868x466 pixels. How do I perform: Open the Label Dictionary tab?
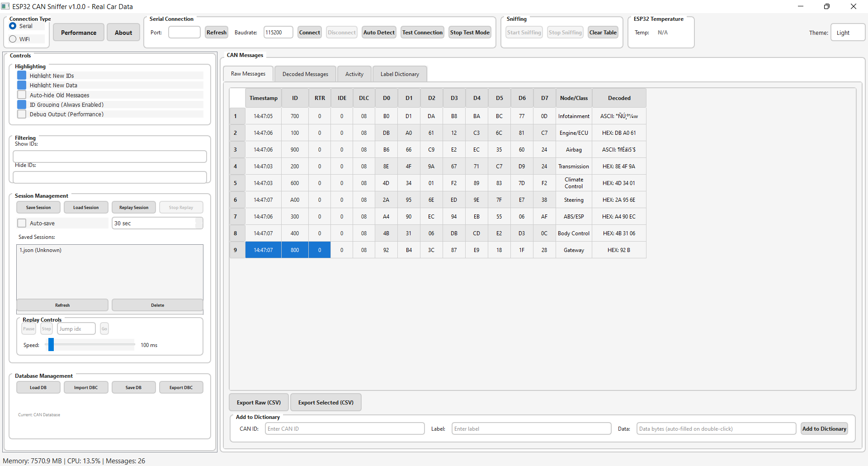399,73
